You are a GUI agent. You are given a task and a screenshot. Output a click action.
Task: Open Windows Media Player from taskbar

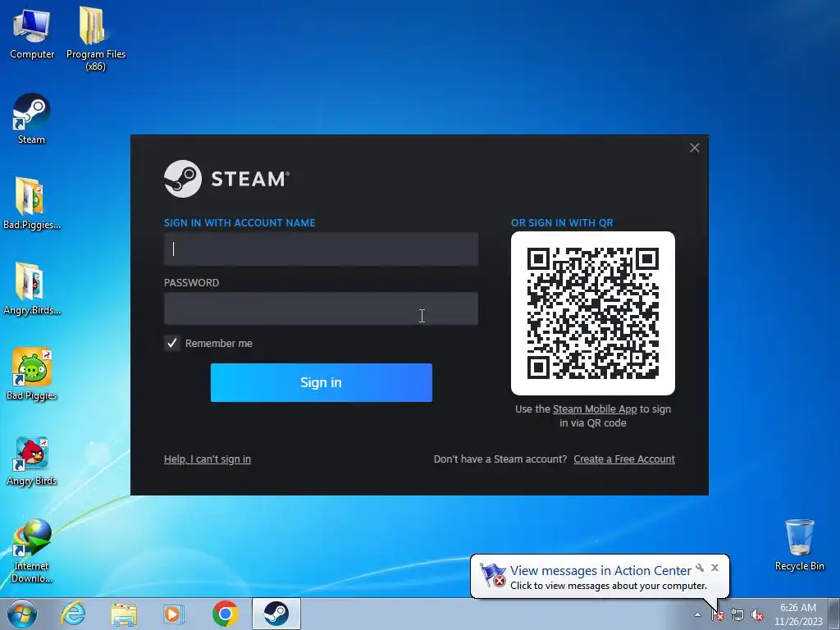point(174,614)
